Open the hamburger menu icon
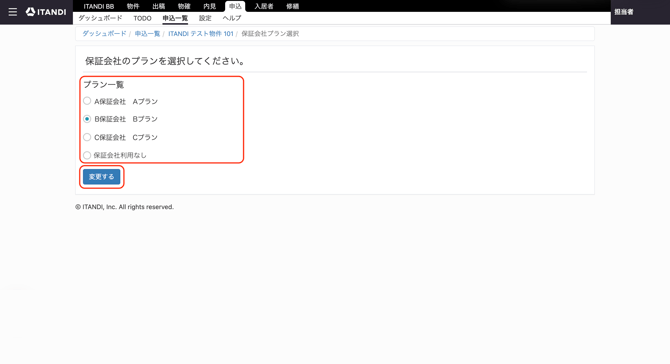This screenshot has width=670, height=364. point(13,12)
